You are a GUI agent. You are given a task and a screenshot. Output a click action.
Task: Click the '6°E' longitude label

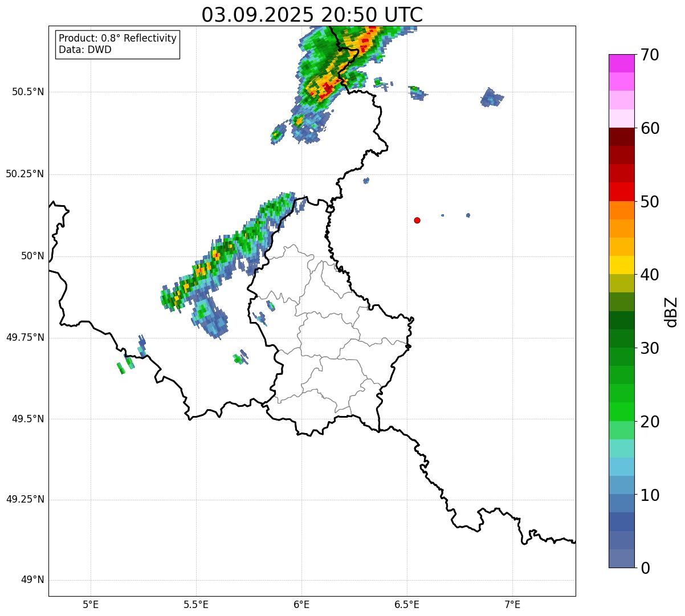[301, 605]
